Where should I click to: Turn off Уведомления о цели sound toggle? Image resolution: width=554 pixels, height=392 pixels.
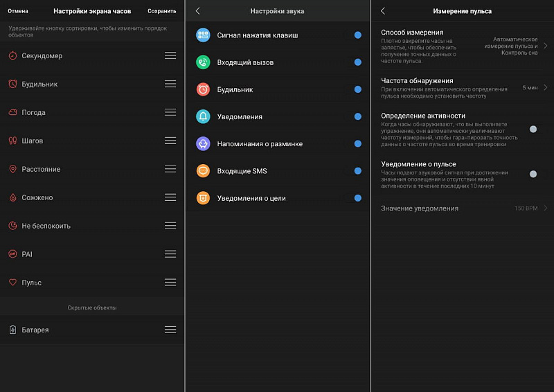pyautogui.click(x=357, y=198)
